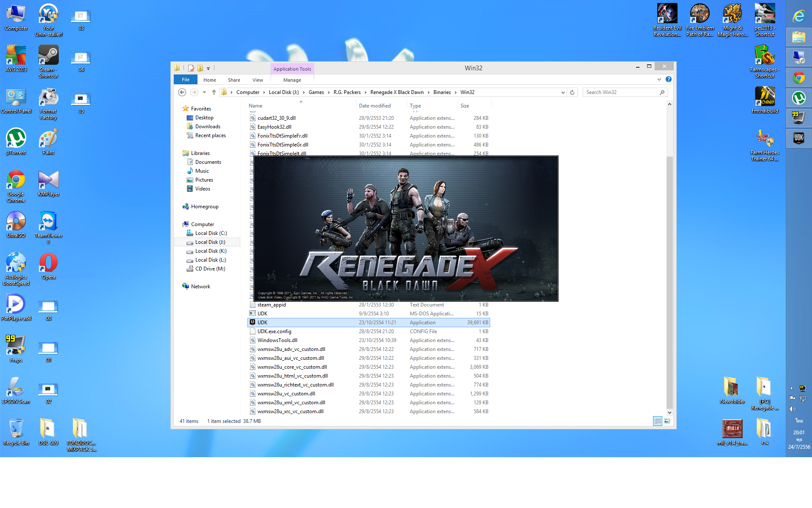Viewport: 812px width, 508px height.
Task: Click Games in the breadcrumb path
Action: [316, 92]
